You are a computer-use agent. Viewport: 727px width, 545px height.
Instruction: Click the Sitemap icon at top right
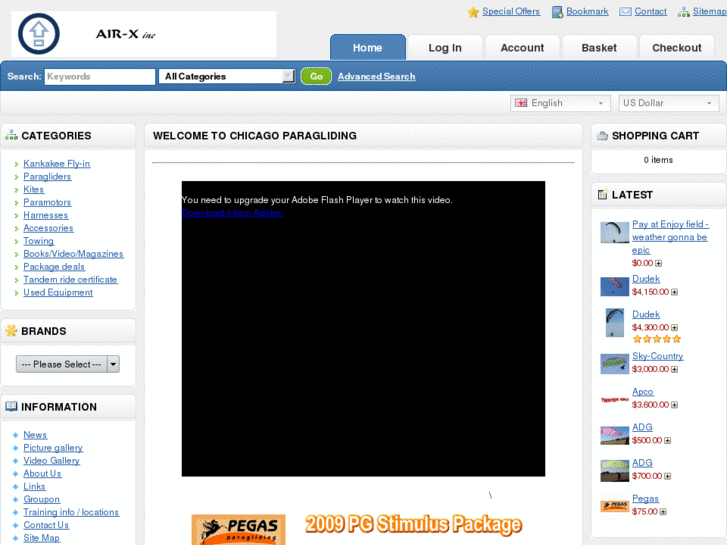pyautogui.click(x=683, y=12)
